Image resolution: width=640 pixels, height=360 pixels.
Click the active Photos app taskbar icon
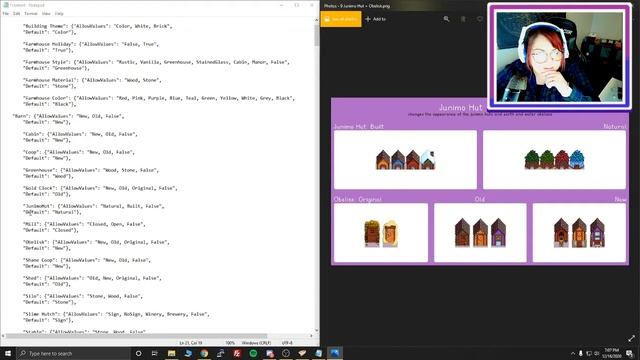(335, 353)
